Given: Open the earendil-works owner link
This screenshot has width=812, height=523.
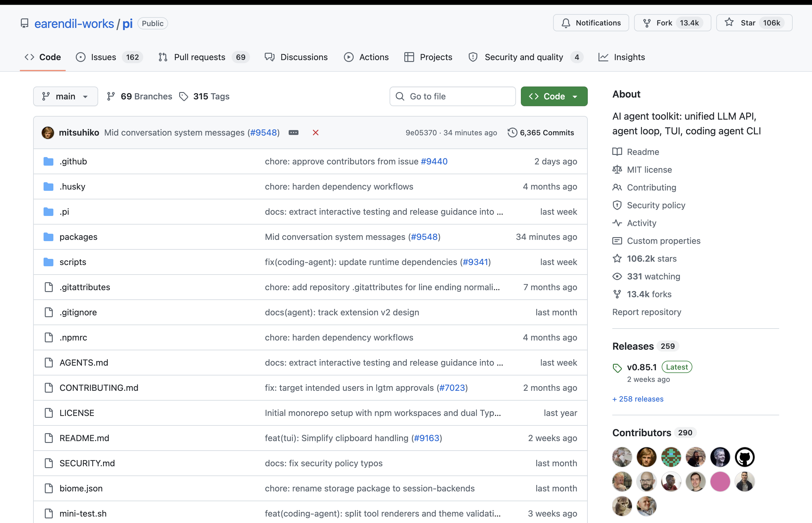Looking at the screenshot, I should pyautogui.click(x=74, y=23).
